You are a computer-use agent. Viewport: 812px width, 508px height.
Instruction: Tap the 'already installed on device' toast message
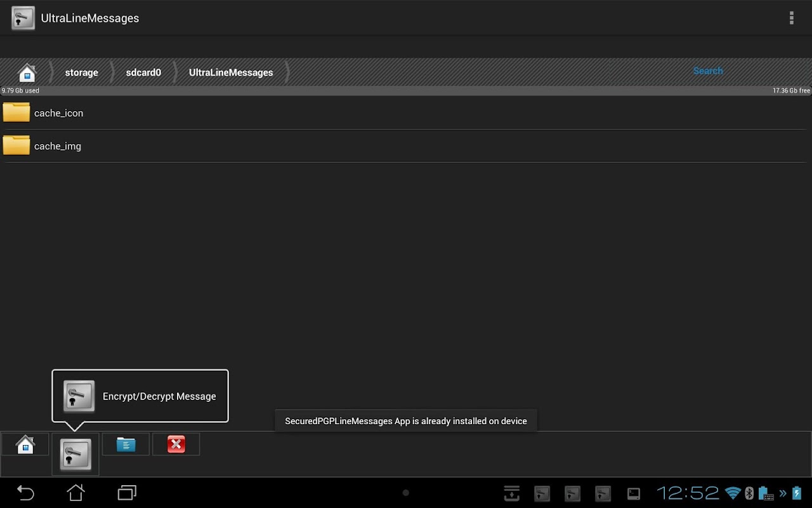(406, 421)
